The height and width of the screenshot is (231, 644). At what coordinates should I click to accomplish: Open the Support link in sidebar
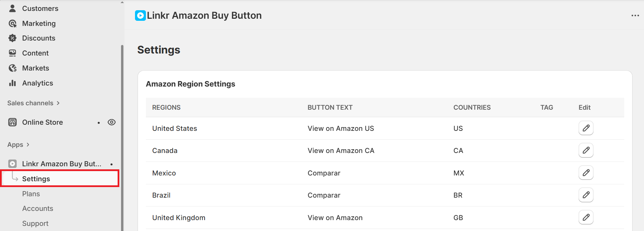[x=35, y=224]
